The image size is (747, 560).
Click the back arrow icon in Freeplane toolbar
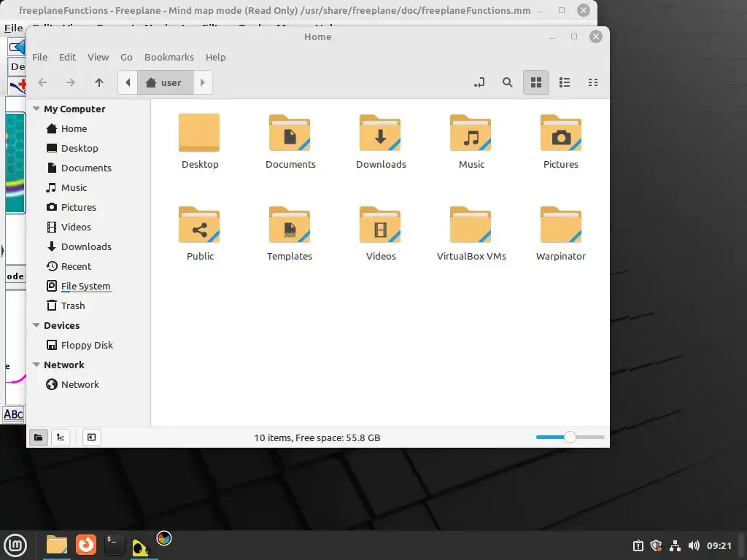18,47
